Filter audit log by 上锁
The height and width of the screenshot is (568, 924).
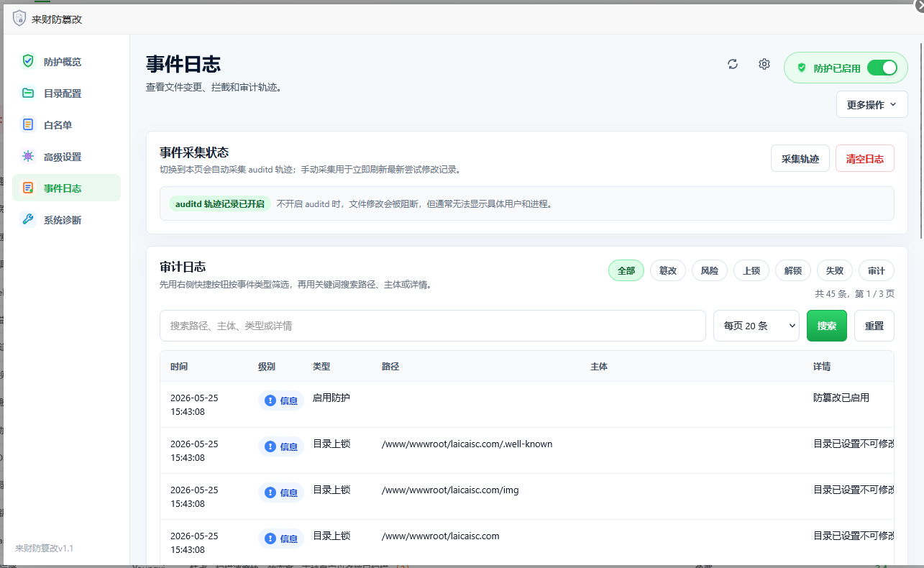pos(751,270)
